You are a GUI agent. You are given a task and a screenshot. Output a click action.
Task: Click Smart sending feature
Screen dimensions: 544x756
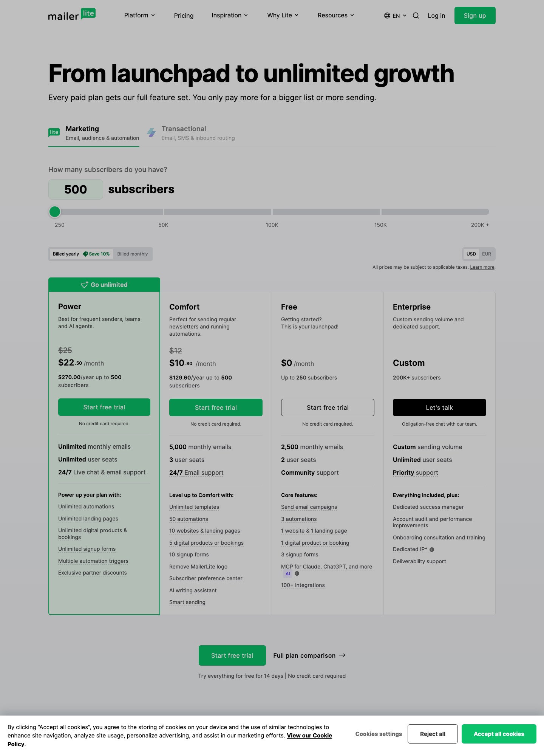(187, 602)
